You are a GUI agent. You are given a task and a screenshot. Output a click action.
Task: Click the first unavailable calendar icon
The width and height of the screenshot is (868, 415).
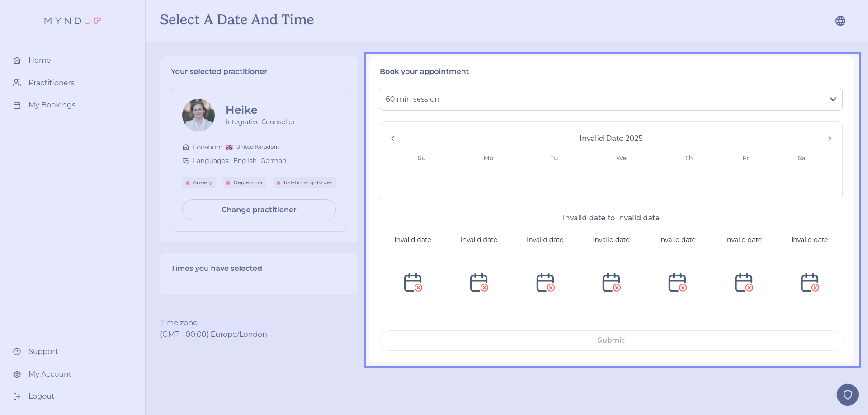[412, 283]
